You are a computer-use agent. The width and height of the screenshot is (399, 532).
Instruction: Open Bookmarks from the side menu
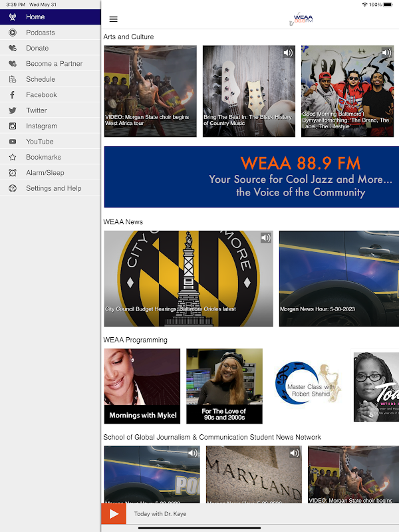point(51,158)
